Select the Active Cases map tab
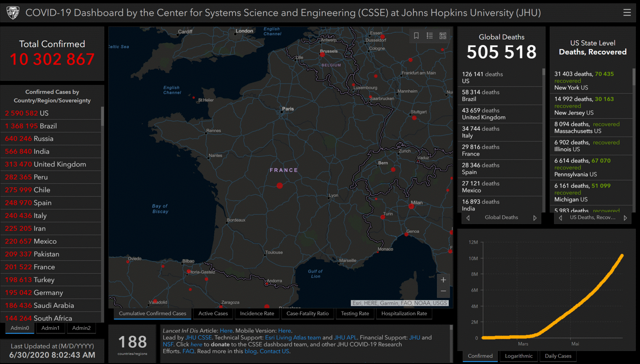Screen dimensions: 640x364 [213, 314]
